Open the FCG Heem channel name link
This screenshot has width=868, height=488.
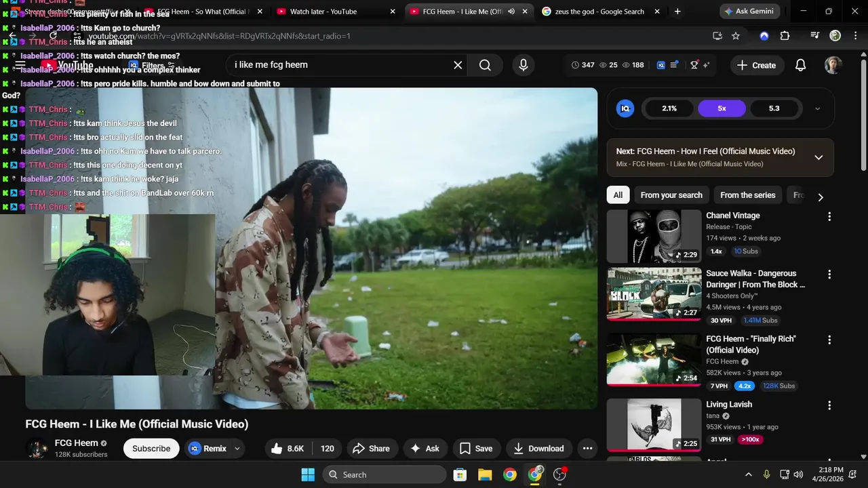click(x=77, y=443)
